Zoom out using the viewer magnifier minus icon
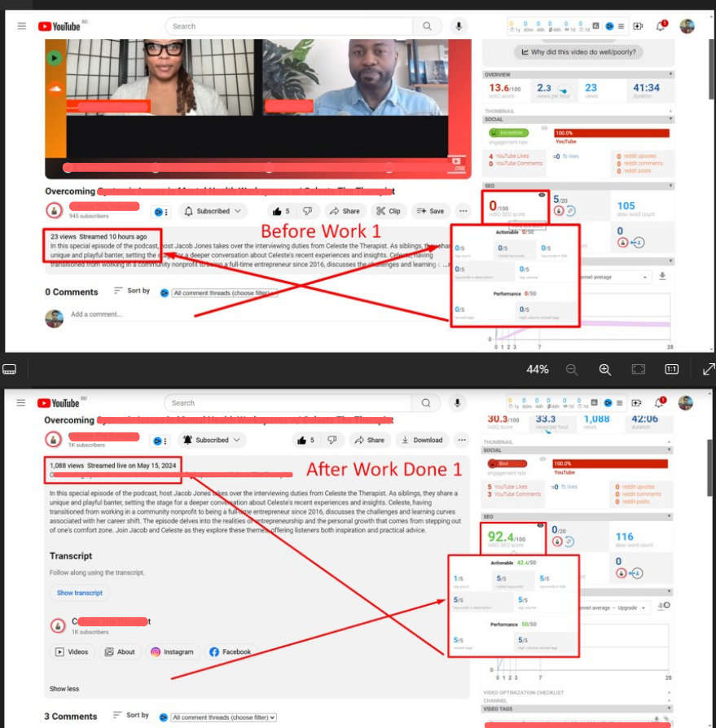716x728 pixels. coord(572,369)
